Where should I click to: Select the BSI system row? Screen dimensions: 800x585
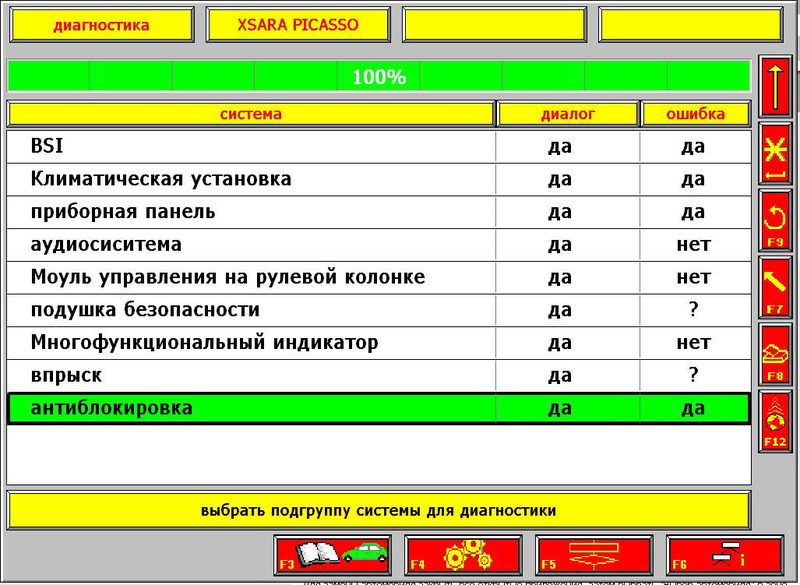coord(379,146)
